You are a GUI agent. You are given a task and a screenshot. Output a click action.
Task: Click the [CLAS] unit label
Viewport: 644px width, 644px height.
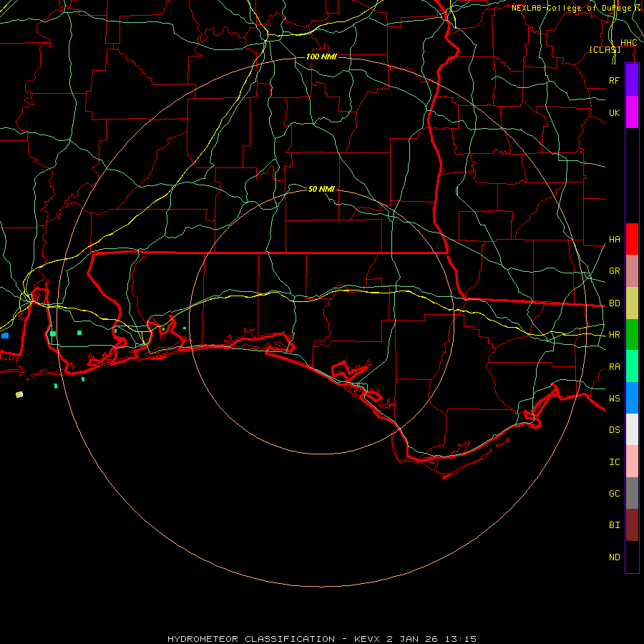click(605, 49)
